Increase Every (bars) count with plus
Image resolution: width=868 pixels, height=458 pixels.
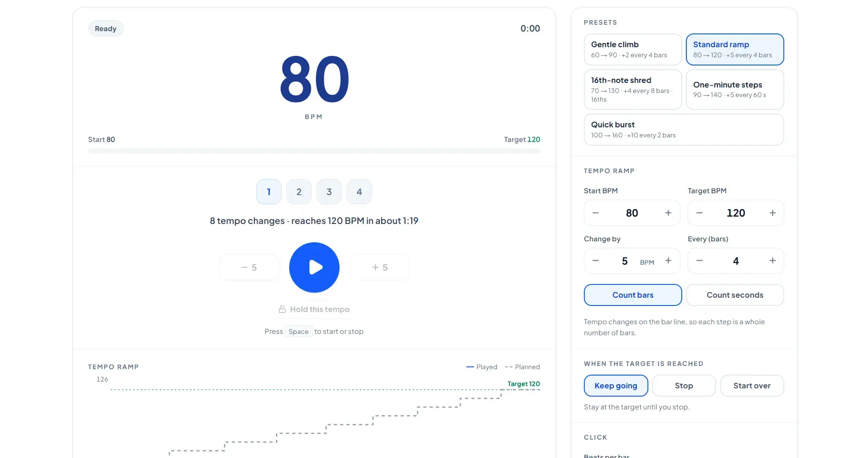click(772, 261)
